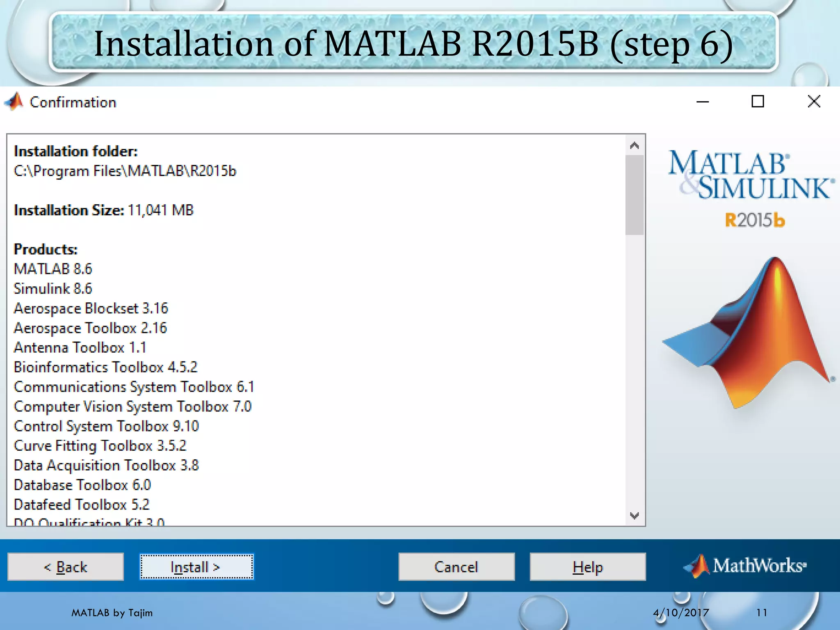Viewport: 840px width, 630px height.
Task: Click the Confirmation window title
Action: (x=73, y=102)
